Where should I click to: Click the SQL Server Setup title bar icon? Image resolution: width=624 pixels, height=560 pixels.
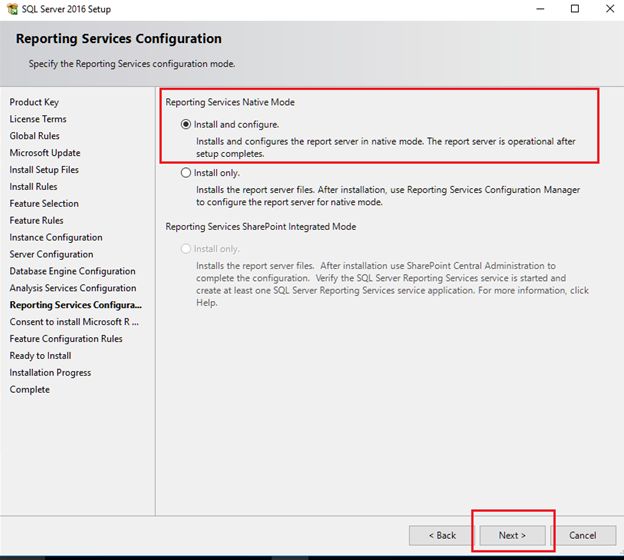(10, 9)
